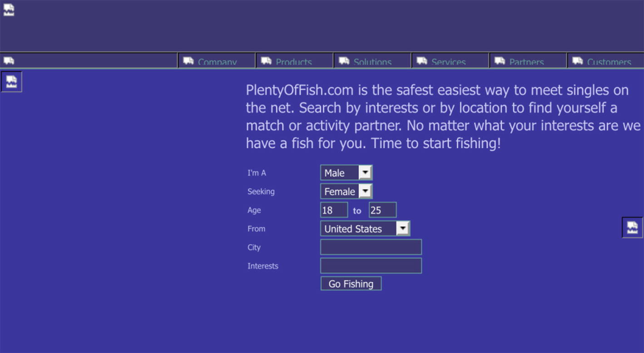
Task: Open the Seeking gender dropdown
Action: (x=347, y=191)
